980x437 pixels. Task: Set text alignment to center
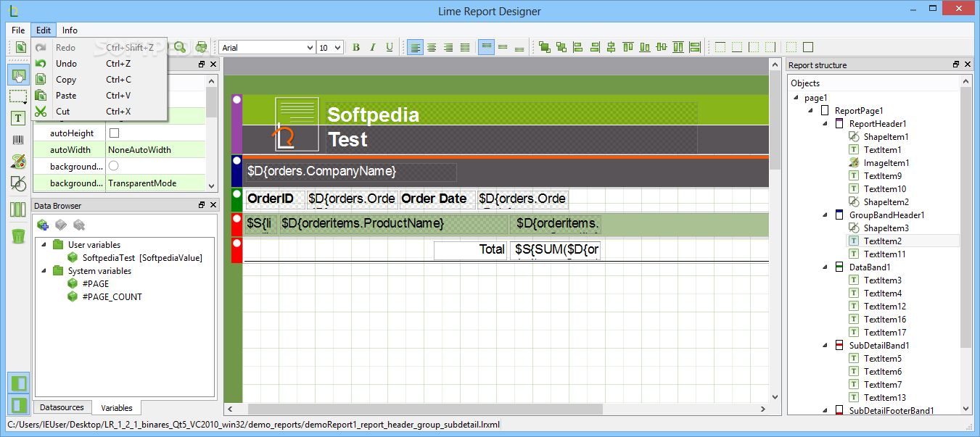pyautogui.click(x=432, y=47)
